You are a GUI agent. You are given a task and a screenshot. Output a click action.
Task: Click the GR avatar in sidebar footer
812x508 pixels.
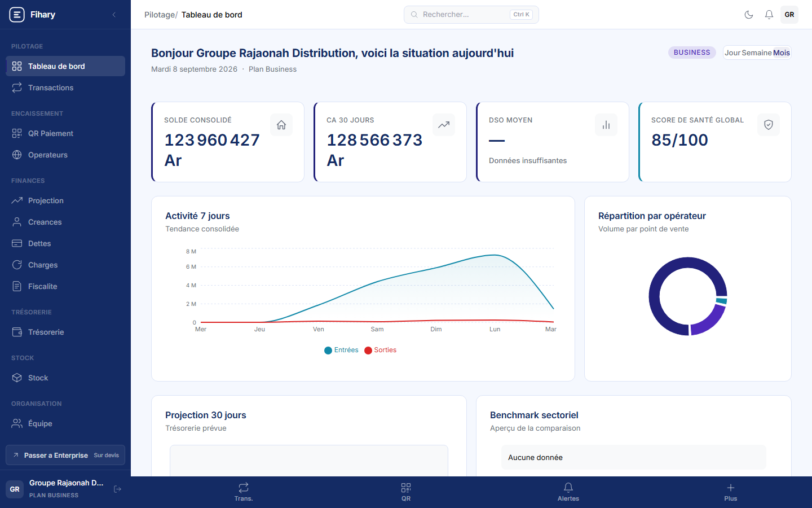tap(15, 489)
